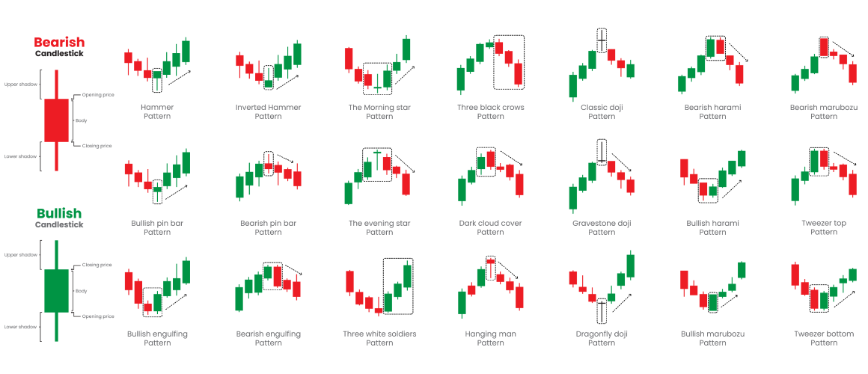
Task: Click the Bullish engulfing Pattern label
Action: click(x=157, y=338)
